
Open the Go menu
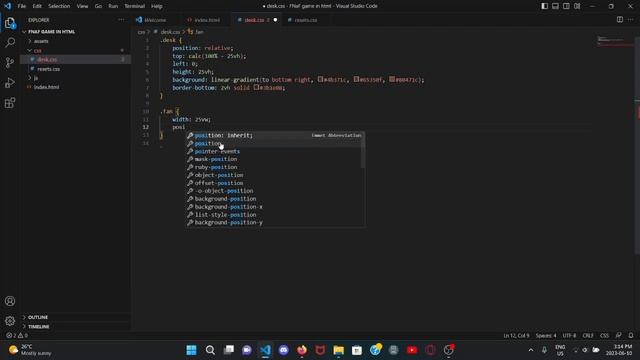pos(98,6)
